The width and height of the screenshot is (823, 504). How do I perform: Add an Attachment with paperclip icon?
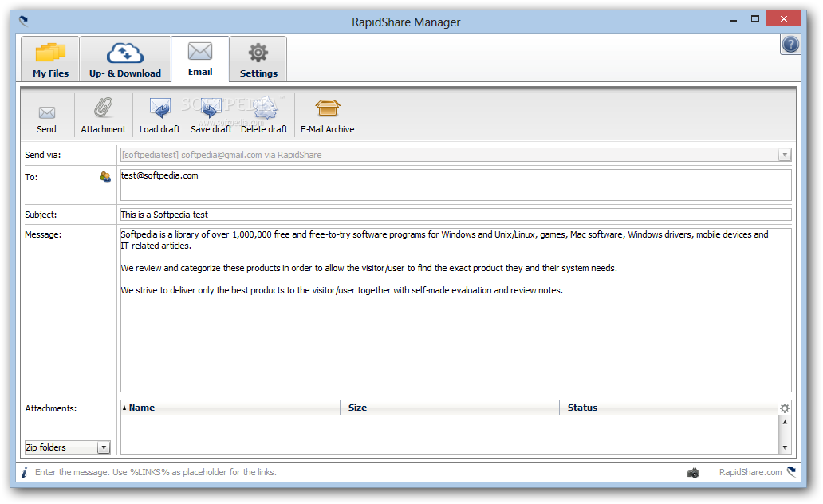click(x=103, y=108)
